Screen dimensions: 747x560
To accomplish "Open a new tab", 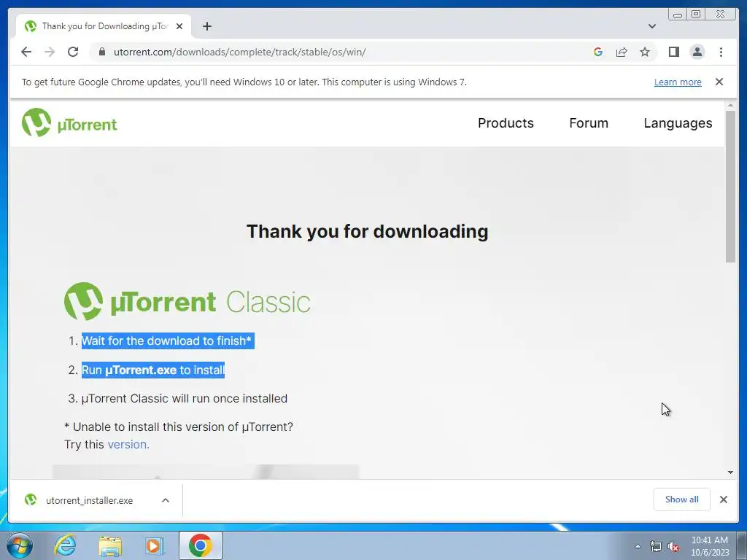I will pyautogui.click(x=206, y=26).
